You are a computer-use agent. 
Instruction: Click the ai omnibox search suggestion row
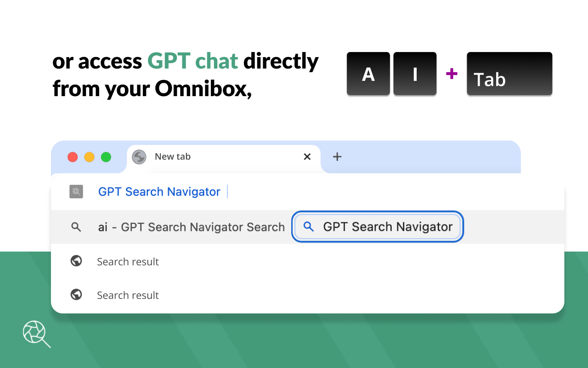click(x=191, y=227)
